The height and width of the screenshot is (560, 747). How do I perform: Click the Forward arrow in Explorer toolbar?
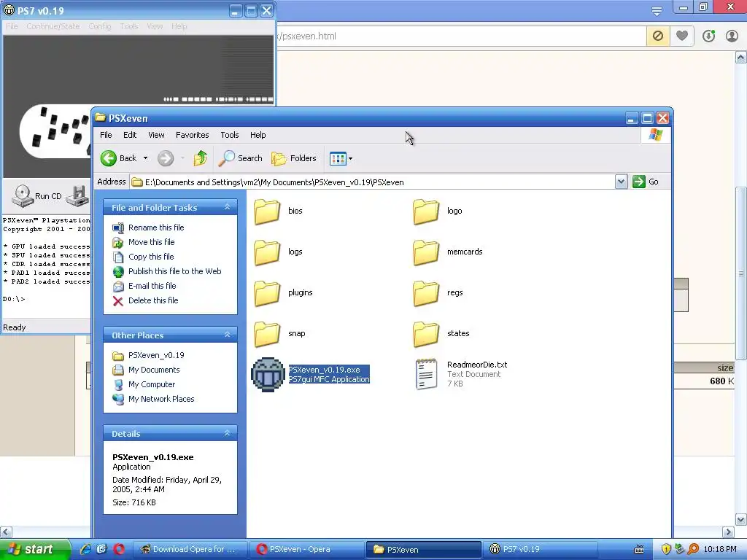click(x=166, y=158)
